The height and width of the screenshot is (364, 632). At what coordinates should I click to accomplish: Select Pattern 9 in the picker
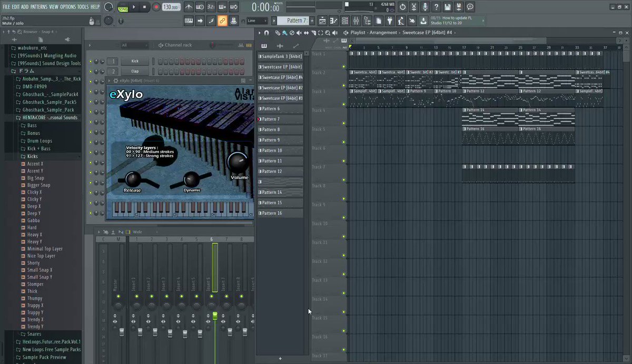(x=280, y=140)
